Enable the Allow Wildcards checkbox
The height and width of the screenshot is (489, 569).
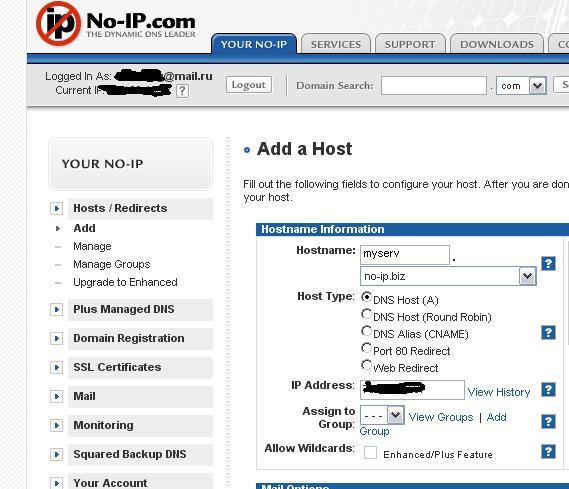point(370,453)
